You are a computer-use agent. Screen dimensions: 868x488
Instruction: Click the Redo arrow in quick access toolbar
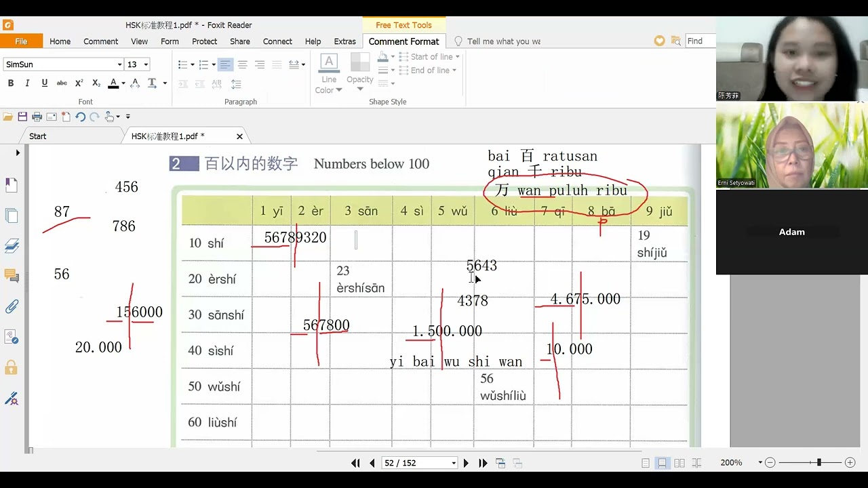(x=94, y=117)
